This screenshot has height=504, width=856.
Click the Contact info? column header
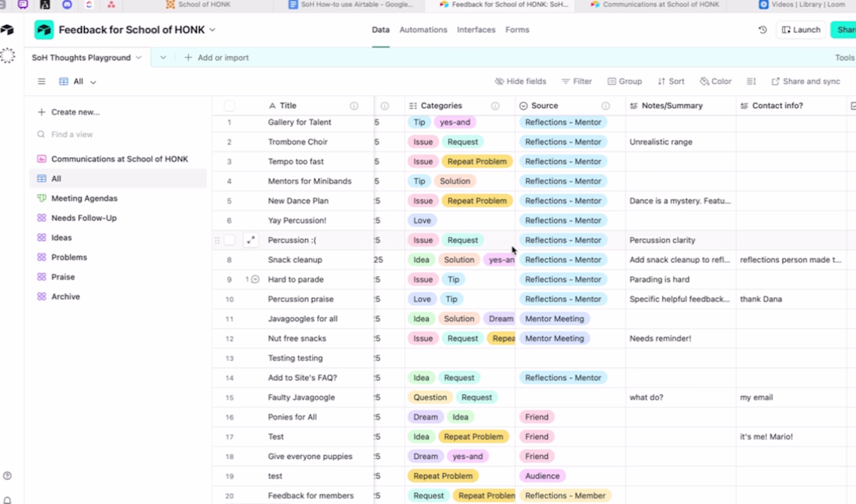(791, 106)
